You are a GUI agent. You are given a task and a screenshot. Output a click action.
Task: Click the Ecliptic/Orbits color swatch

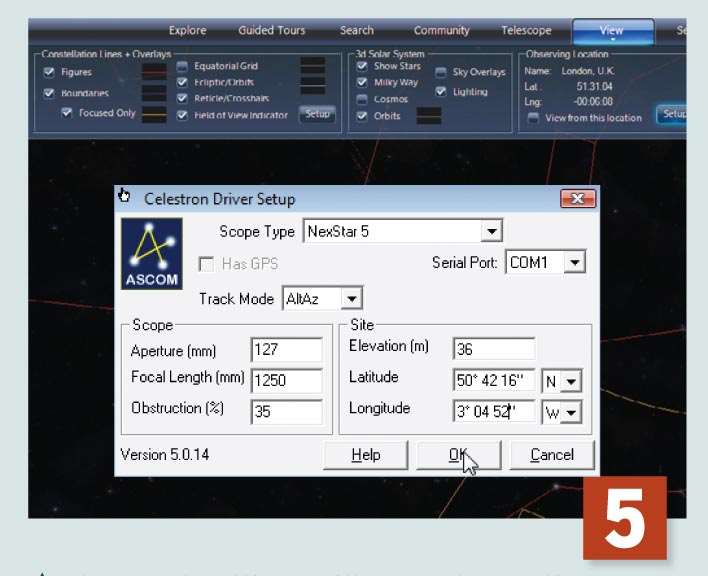pyautogui.click(x=312, y=85)
